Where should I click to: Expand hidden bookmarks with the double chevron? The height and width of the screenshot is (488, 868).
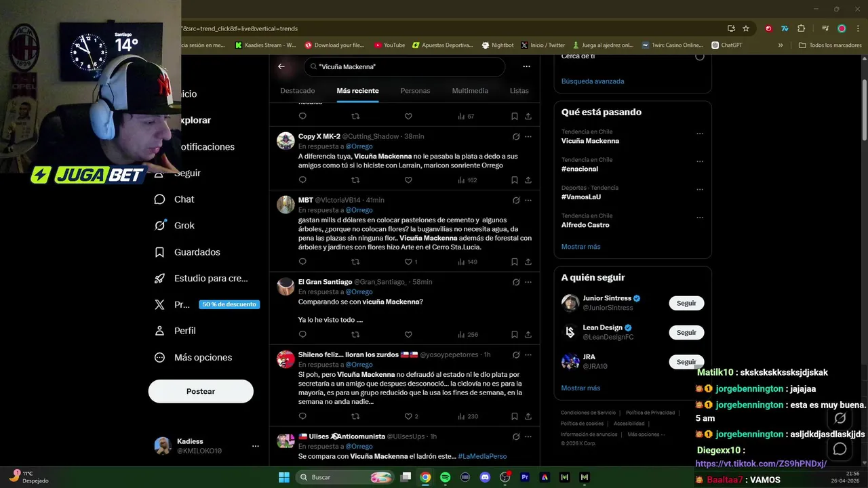(x=781, y=45)
